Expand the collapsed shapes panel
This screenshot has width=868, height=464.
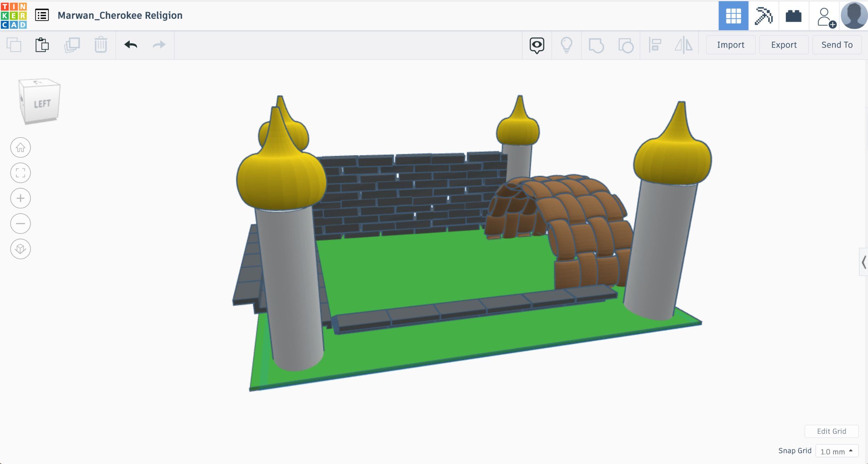click(x=863, y=262)
